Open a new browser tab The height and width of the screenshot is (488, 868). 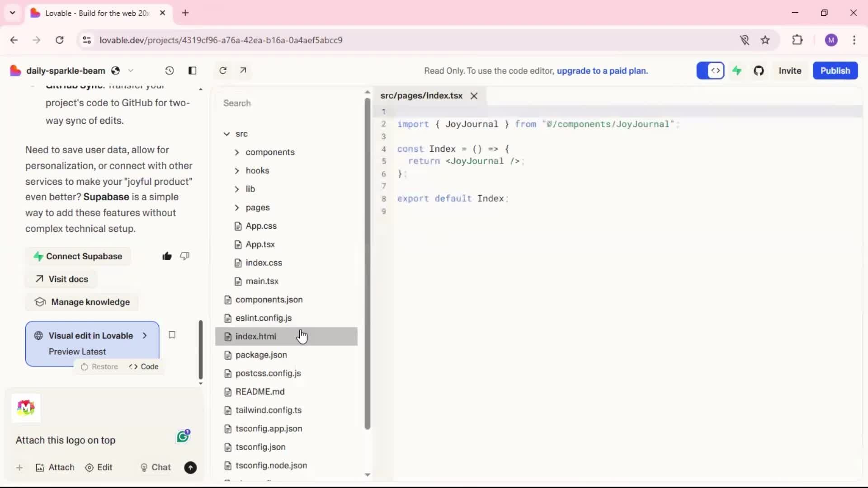point(185,13)
